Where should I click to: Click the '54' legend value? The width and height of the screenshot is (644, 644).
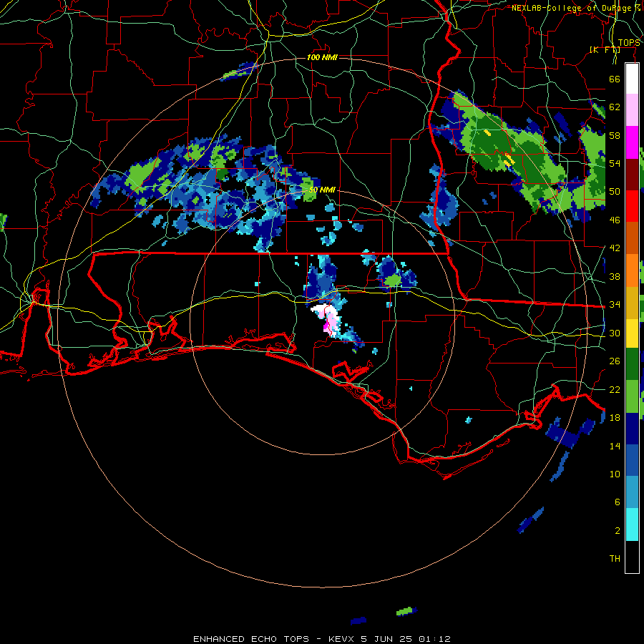(x=615, y=163)
